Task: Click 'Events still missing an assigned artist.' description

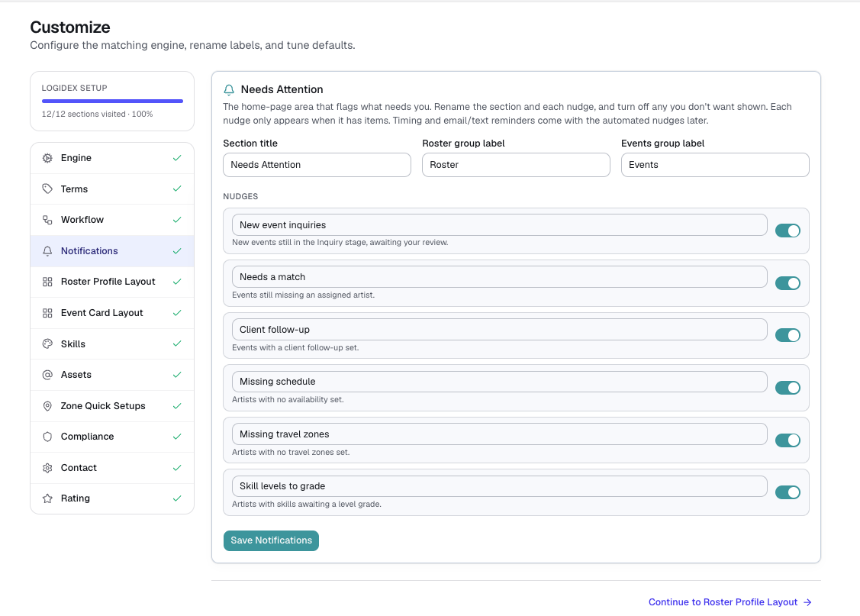Action: (x=303, y=295)
